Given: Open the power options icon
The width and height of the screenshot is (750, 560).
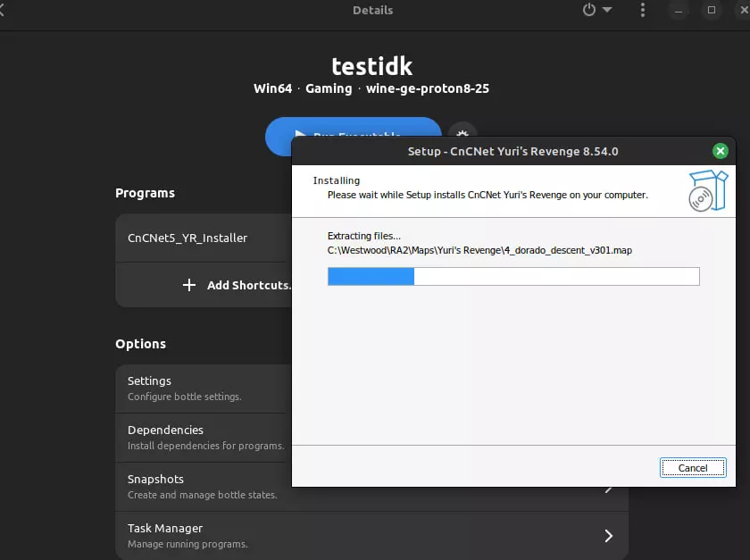Looking at the screenshot, I should (x=588, y=10).
